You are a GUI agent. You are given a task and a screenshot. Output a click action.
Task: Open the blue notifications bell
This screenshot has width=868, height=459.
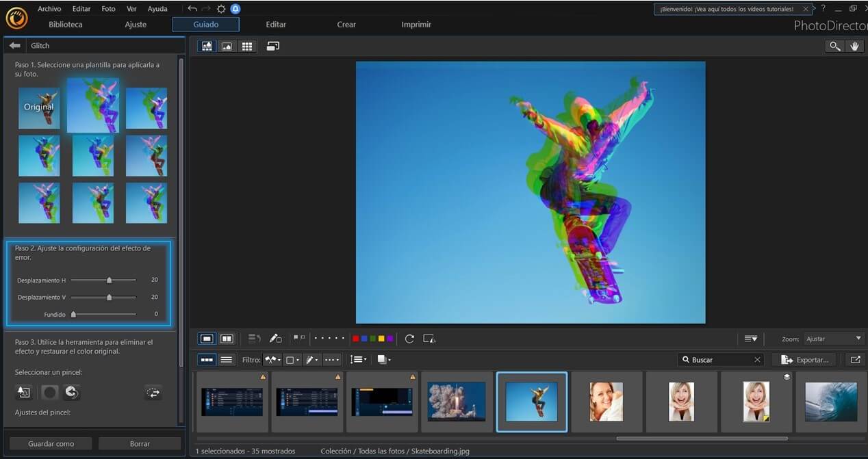pyautogui.click(x=235, y=9)
